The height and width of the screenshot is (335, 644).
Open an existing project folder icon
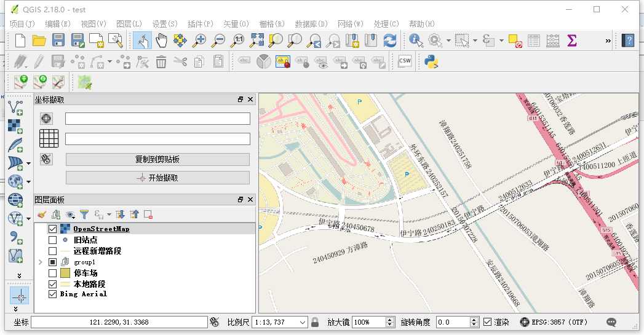39,40
